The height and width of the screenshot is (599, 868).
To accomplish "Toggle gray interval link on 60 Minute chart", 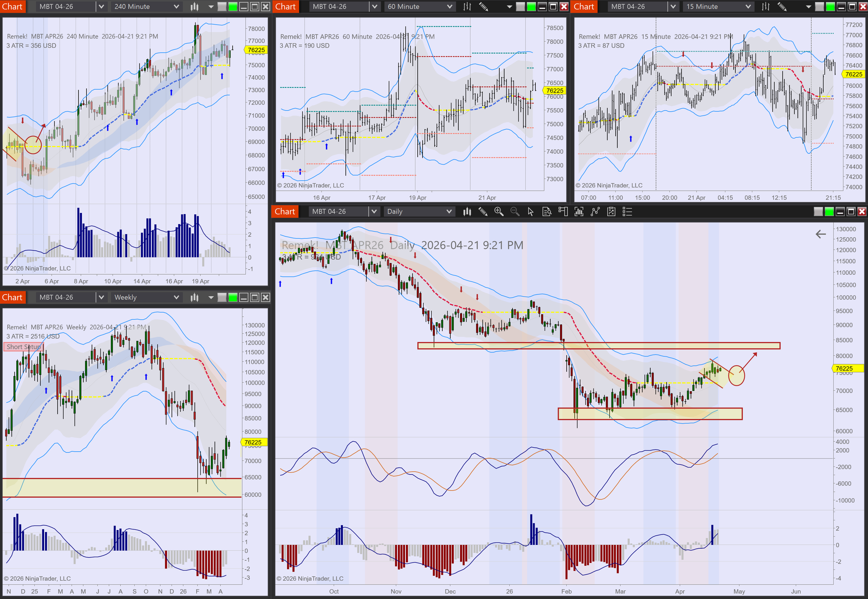I will click(x=520, y=6).
